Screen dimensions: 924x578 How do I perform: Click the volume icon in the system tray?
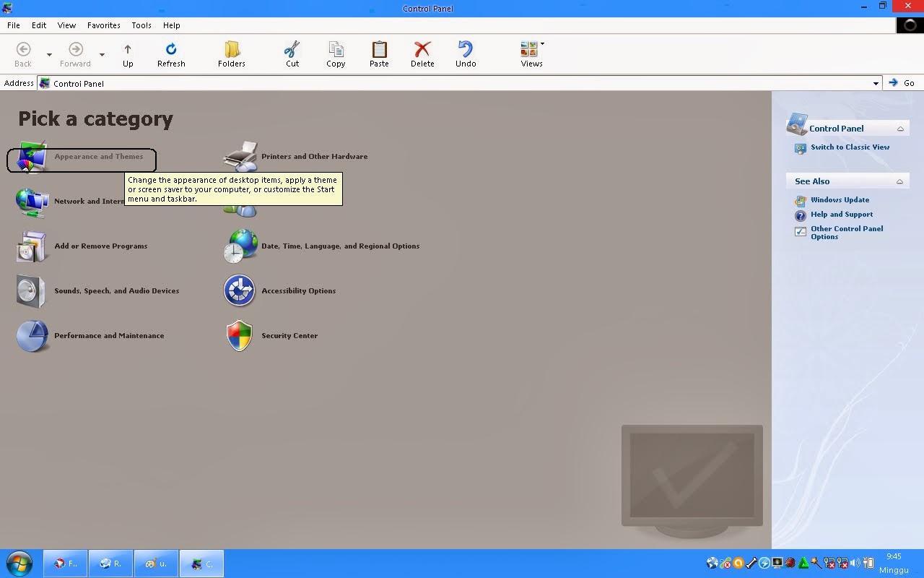[x=856, y=563]
